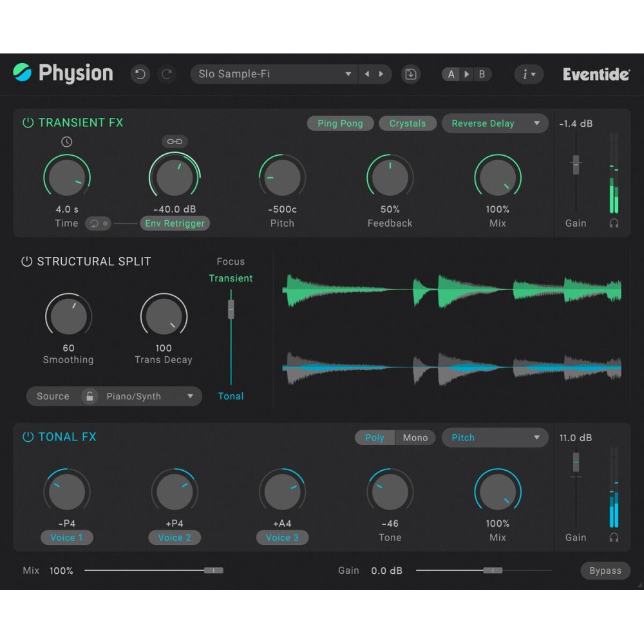Toggle power on the Transient FX section
This screenshot has width=644, height=644.
point(28,122)
